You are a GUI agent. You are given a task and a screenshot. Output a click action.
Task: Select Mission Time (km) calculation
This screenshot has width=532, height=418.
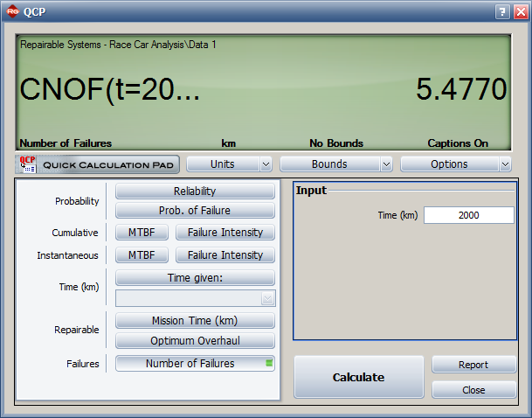[x=195, y=321]
